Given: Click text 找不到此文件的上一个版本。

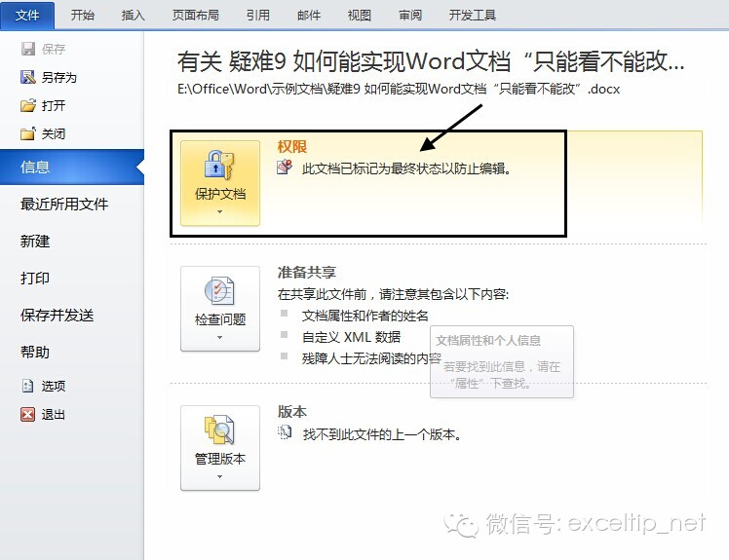Looking at the screenshot, I should tap(382, 434).
